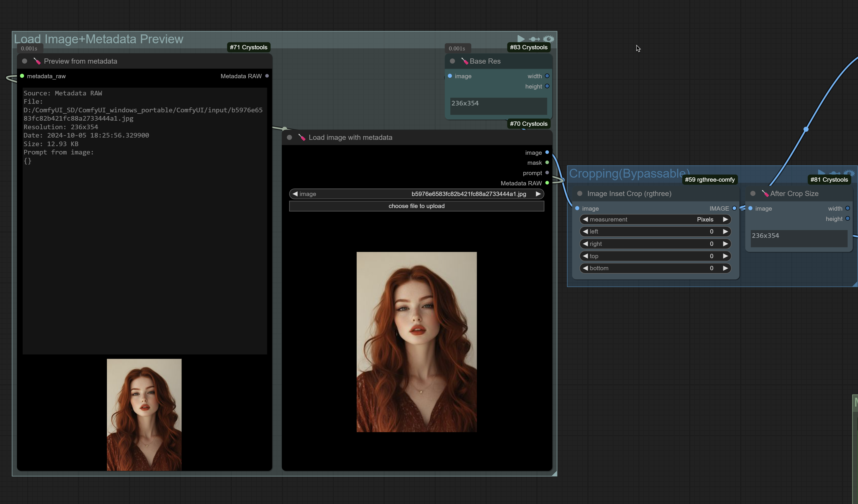Collapse the Preview from metadata node via its dot
Viewport: 858px width, 504px height.
coord(25,61)
